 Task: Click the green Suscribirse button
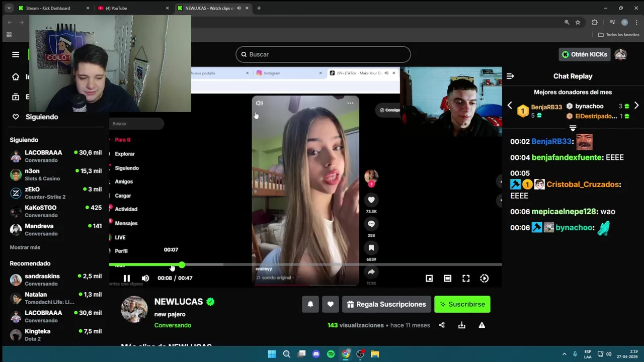pos(462,304)
